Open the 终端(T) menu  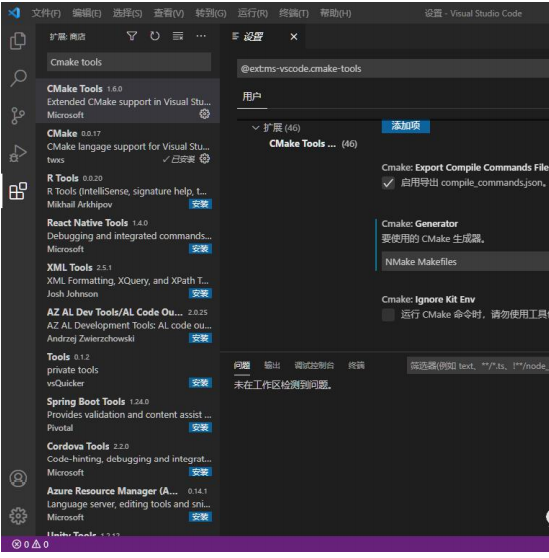(x=294, y=14)
